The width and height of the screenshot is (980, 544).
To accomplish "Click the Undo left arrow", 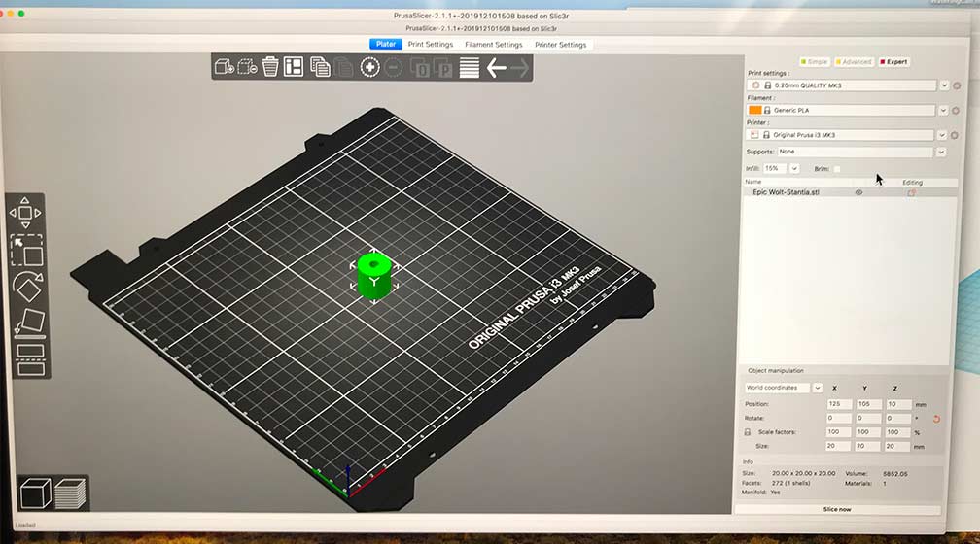I will pyautogui.click(x=496, y=67).
